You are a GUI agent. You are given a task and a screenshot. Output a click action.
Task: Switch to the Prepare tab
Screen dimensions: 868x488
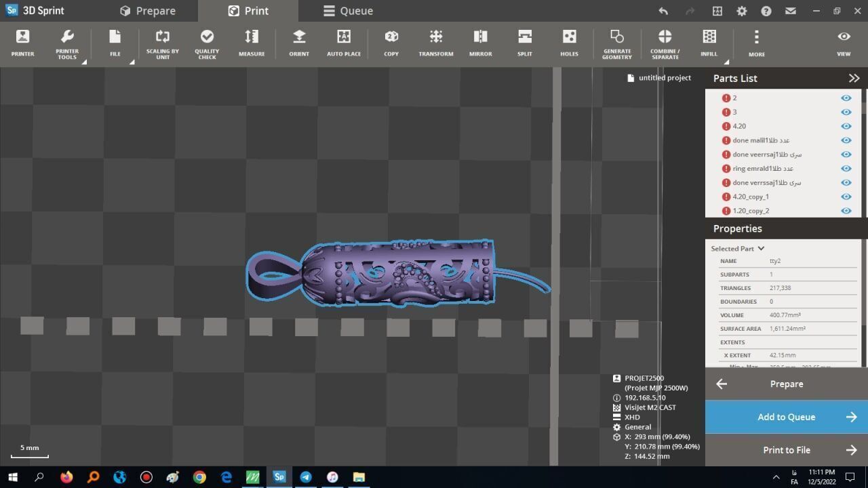(x=148, y=11)
